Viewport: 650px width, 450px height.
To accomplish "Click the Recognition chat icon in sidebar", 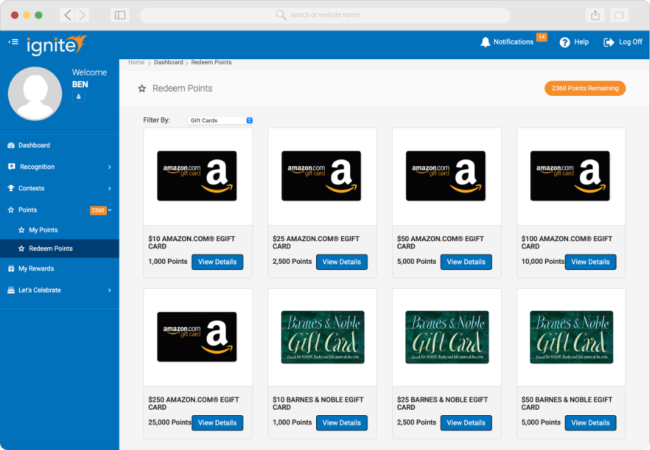I will pos(12,167).
